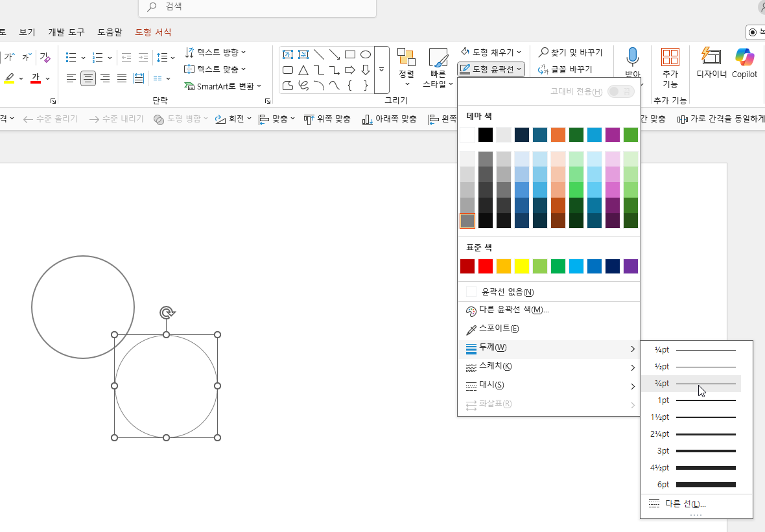Open the Weight (두께) submenu
The width and height of the screenshot is (765, 532).
pos(550,348)
